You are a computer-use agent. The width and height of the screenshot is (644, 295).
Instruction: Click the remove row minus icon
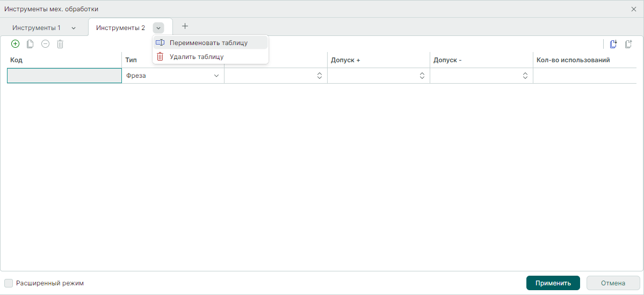tap(45, 44)
